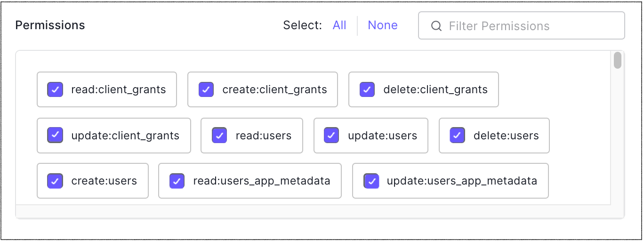Click the permissions list scrollbar thumb
Image resolution: width=644 pixels, height=241 pixels.
coord(618,60)
